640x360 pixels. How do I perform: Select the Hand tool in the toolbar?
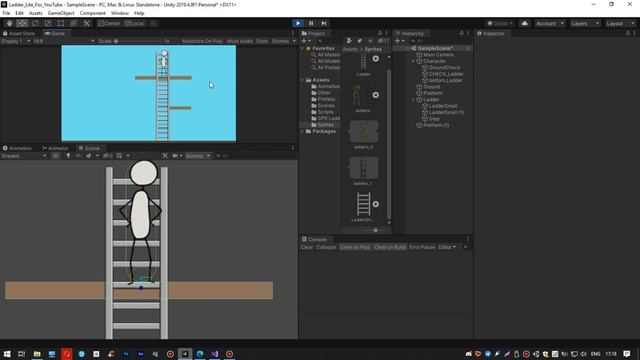[9, 23]
